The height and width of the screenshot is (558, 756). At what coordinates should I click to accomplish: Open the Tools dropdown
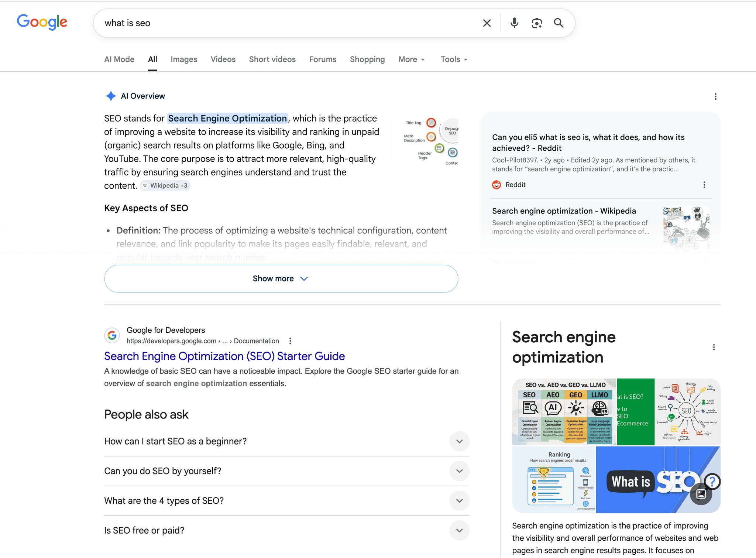[x=454, y=59]
